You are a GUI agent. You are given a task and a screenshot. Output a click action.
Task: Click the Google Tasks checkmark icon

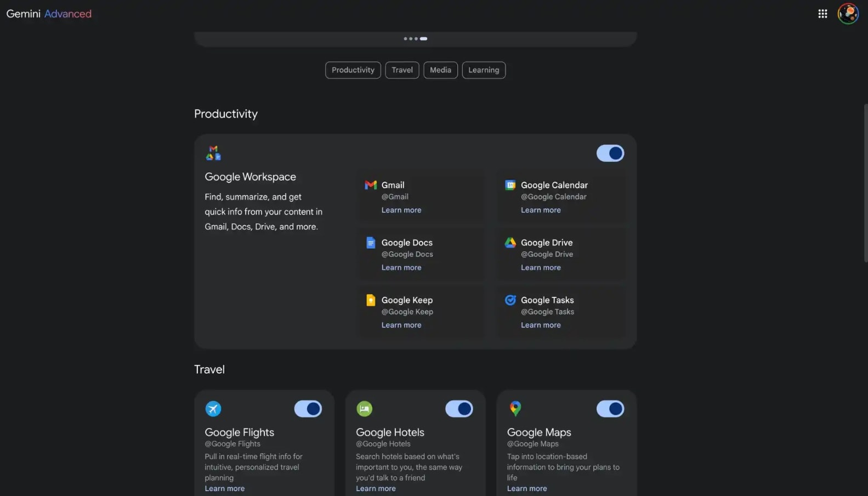tap(510, 300)
